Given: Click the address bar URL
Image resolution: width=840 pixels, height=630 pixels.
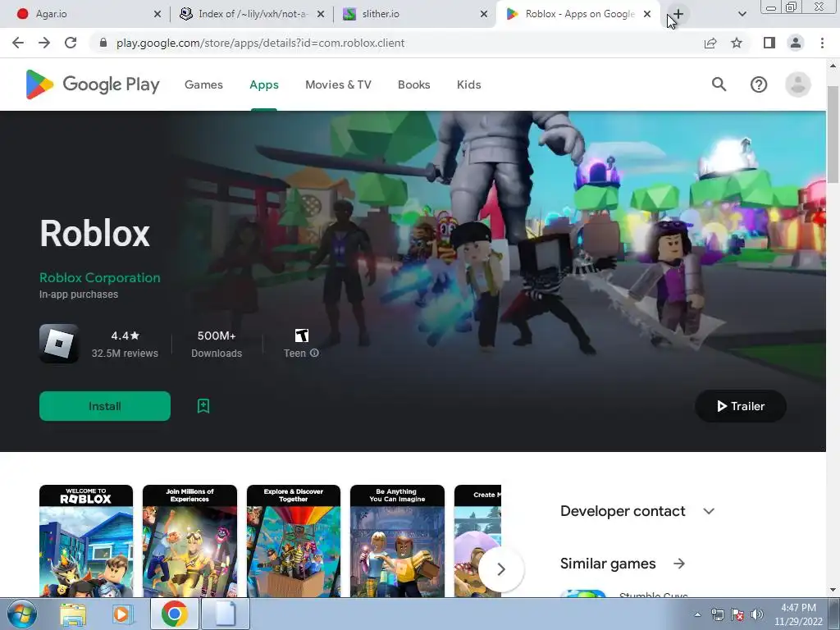Looking at the screenshot, I should tap(260, 43).
